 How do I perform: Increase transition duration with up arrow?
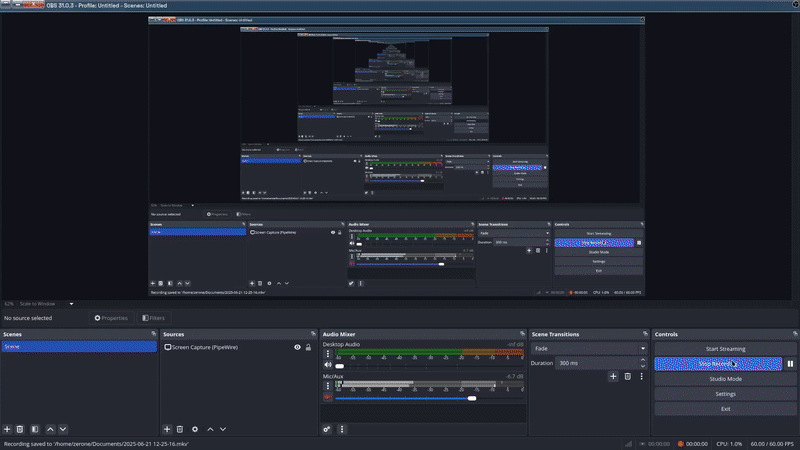coord(643,360)
